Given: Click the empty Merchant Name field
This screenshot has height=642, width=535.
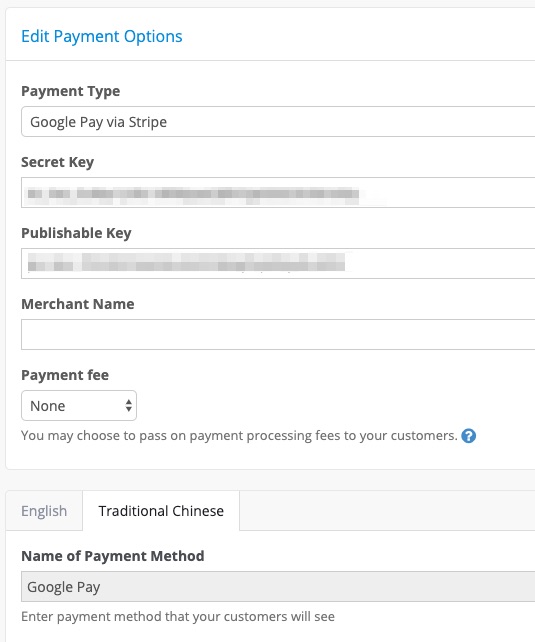Looking at the screenshot, I should click(x=278, y=335).
